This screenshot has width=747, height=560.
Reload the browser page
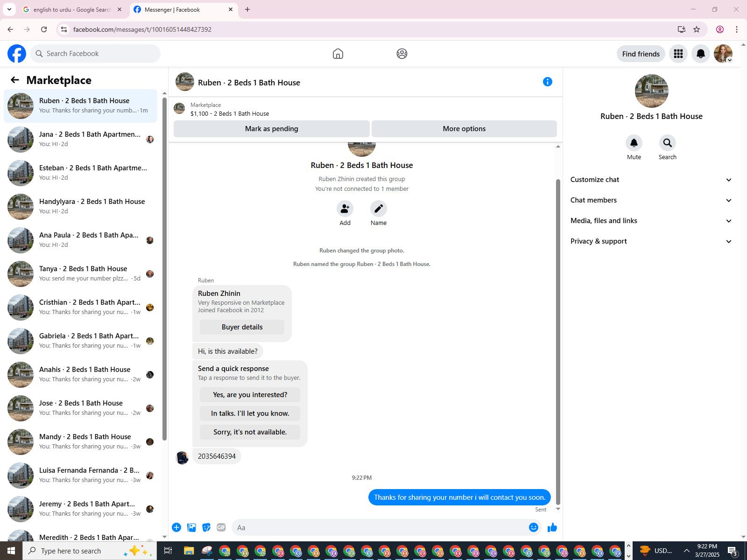tap(44, 29)
